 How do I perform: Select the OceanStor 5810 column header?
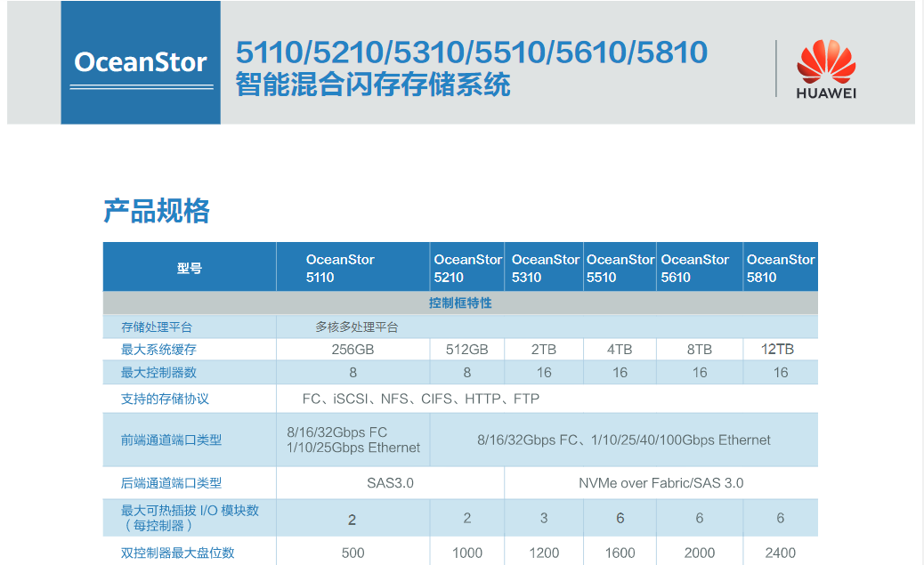(780, 268)
